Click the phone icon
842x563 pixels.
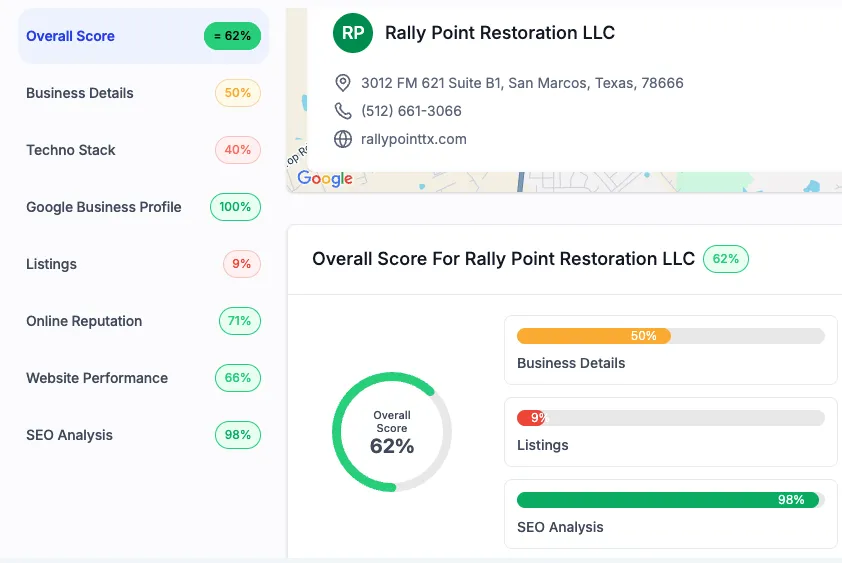343,111
